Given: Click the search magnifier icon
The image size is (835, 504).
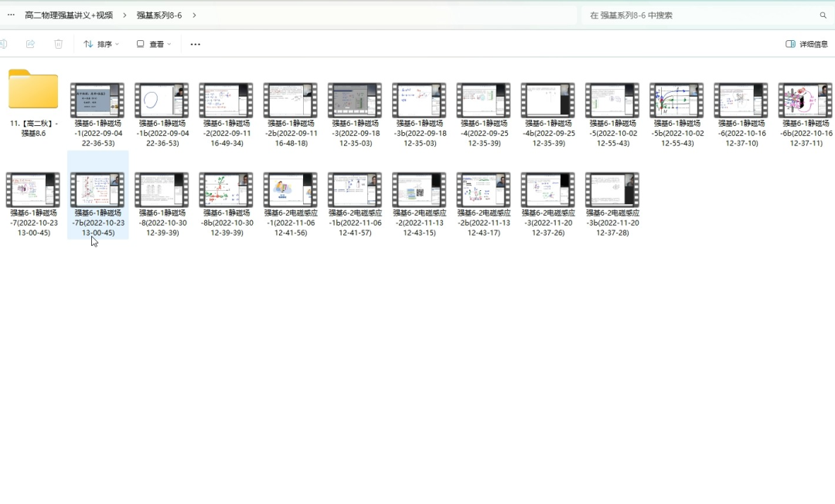Looking at the screenshot, I should [823, 15].
